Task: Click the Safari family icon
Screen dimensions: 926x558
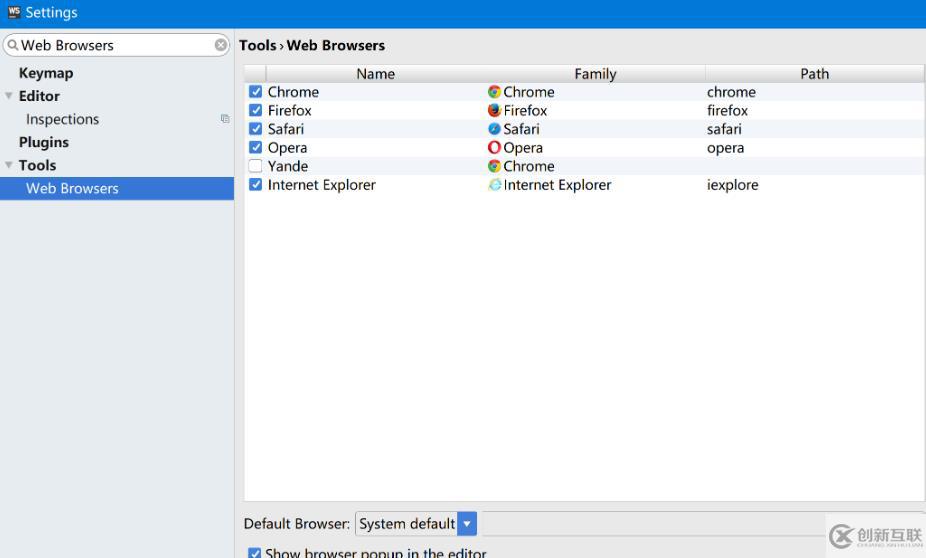Action: click(494, 129)
